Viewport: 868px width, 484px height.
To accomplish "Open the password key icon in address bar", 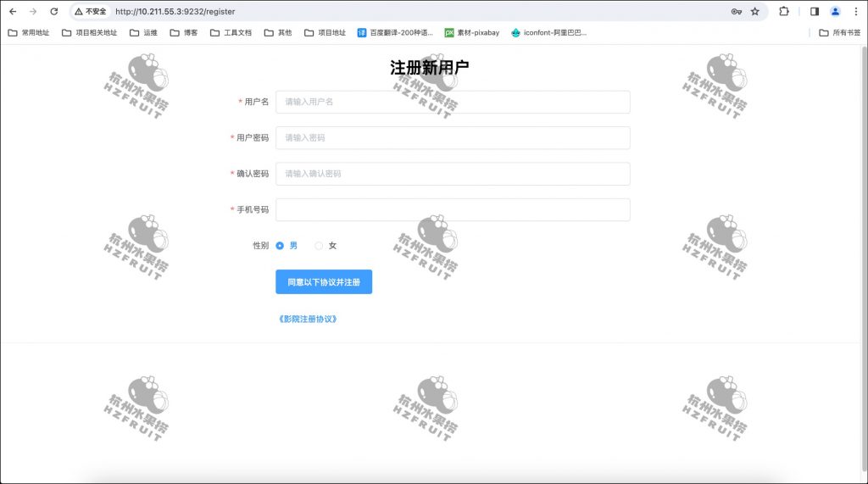I will (x=737, y=11).
